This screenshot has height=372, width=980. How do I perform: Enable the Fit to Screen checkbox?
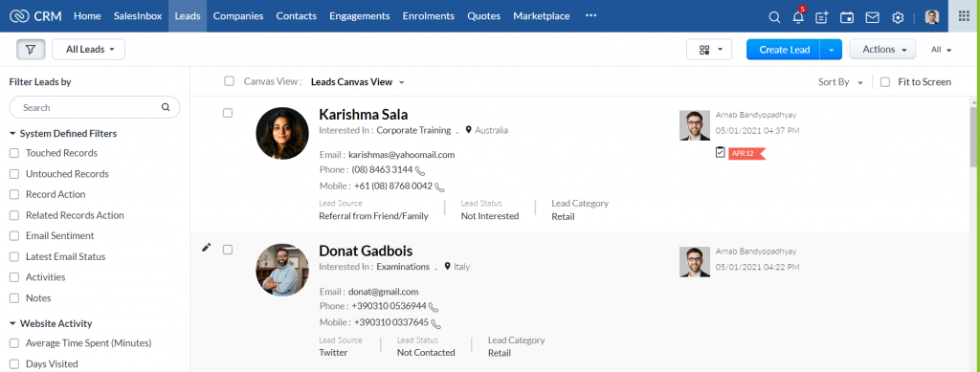885,82
